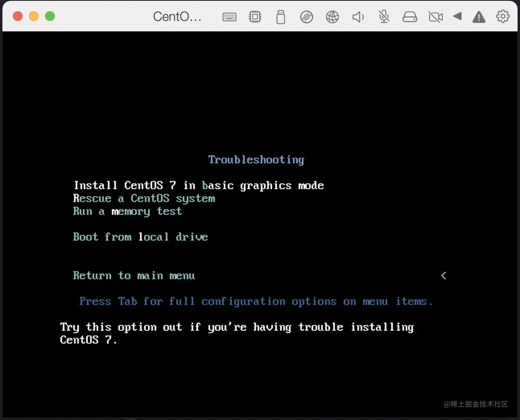Viewport: 520px width, 420px height.
Task: Open the keyboard icon in toolbar
Action: tap(229, 17)
